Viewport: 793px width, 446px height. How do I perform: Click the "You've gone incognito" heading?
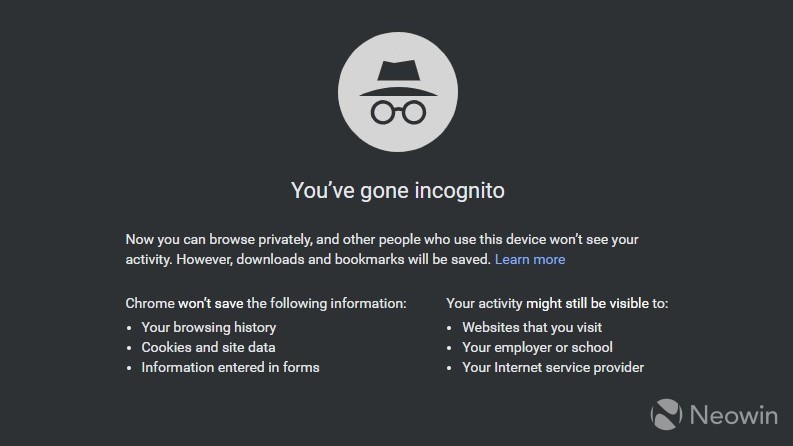tap(398, 191)
